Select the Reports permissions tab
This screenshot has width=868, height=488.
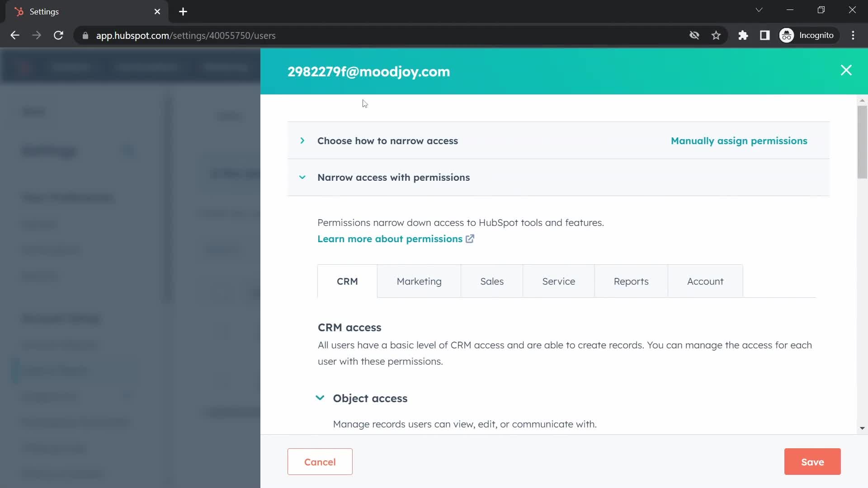click(x=631, y=281)
